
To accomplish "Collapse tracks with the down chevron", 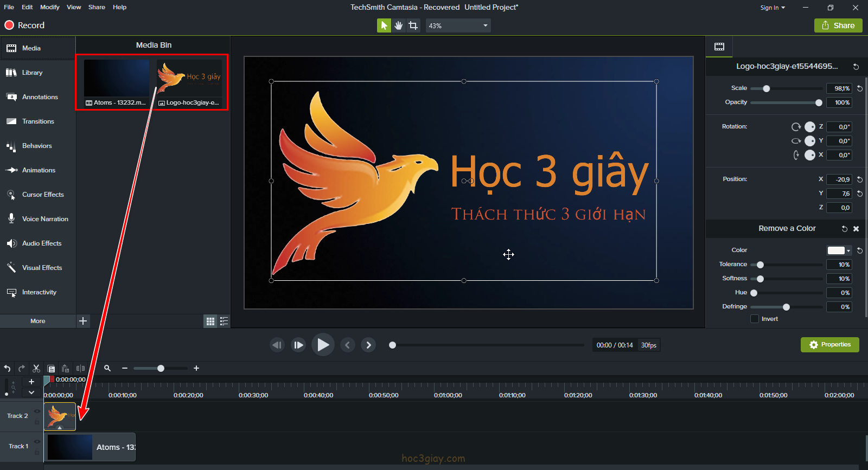I will coord(31,392).
